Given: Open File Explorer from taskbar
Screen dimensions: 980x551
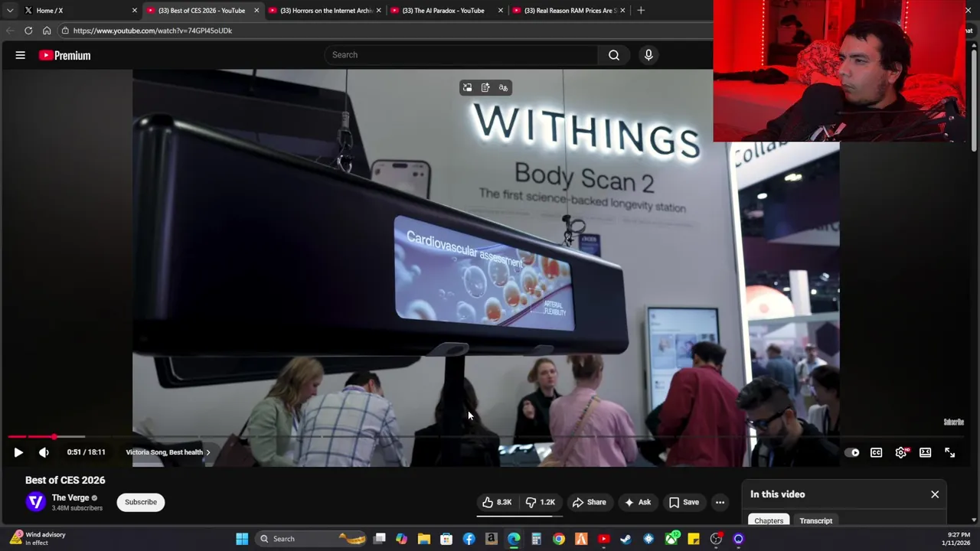Looking at the screenshot, I should 423,539.
